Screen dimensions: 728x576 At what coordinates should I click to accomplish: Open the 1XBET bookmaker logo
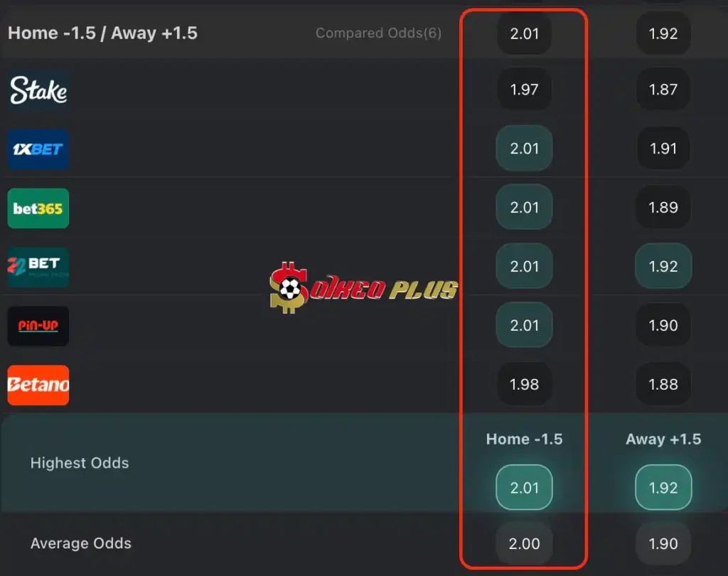38,149
